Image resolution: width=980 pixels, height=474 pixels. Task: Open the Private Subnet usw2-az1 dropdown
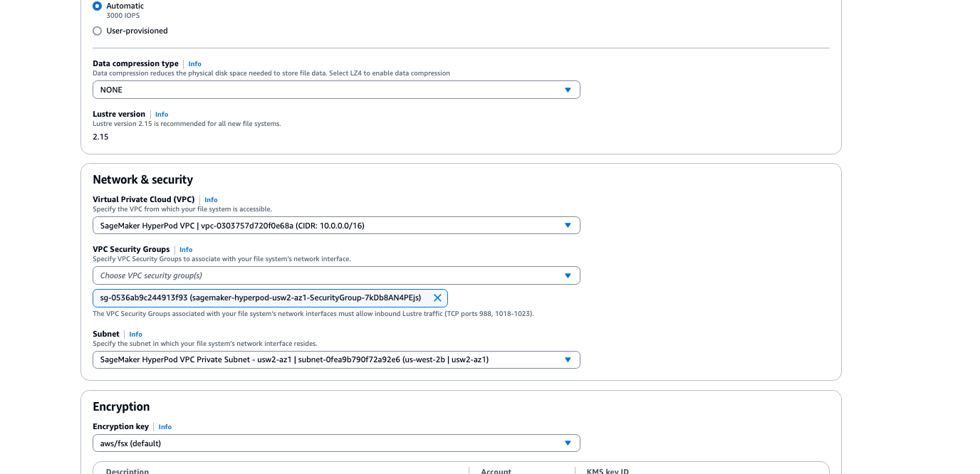coord(336,360)
